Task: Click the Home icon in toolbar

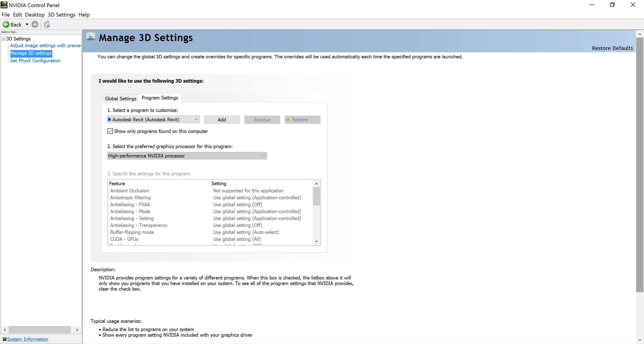Action: pos(47,25)
